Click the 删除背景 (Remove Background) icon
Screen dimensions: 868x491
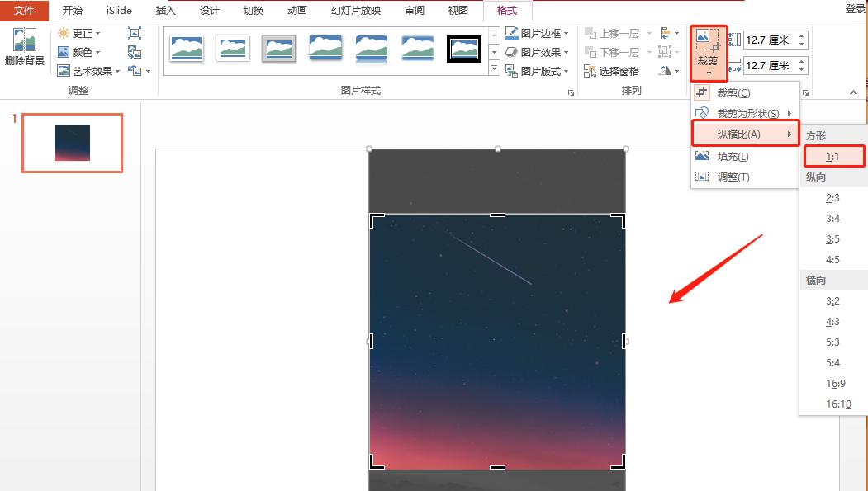pyautogui.click(x=24, y=47)
